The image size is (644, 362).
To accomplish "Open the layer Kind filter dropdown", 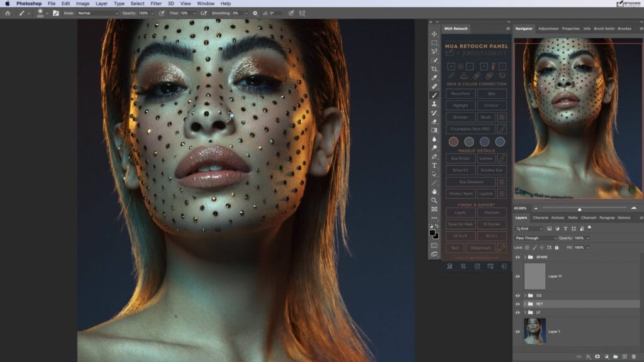I will 530,229.
